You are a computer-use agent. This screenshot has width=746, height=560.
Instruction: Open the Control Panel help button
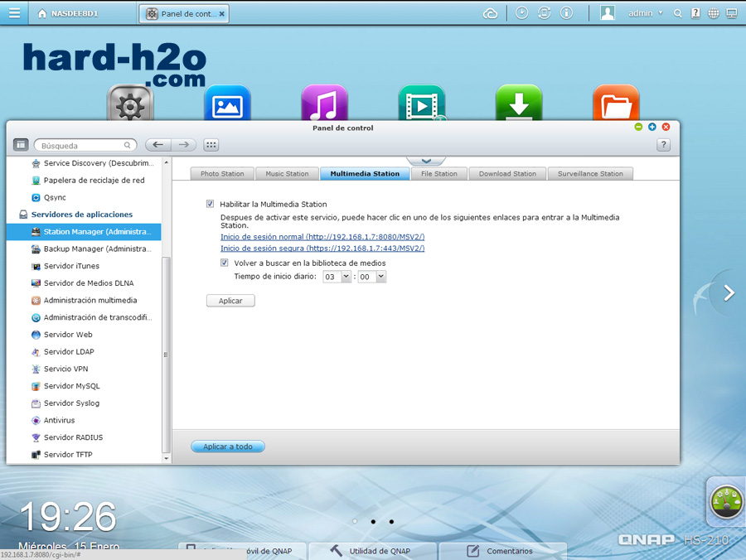663,144
